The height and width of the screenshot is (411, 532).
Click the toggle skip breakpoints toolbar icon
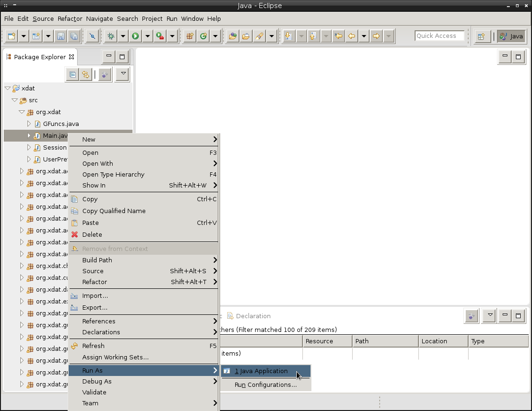click(x=92, y=36)
